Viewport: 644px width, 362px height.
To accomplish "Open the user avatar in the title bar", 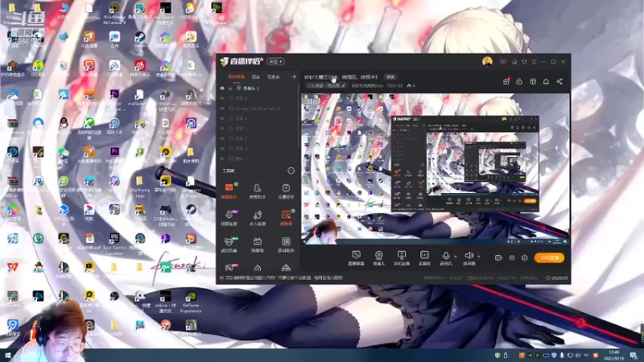I will 487,62.
